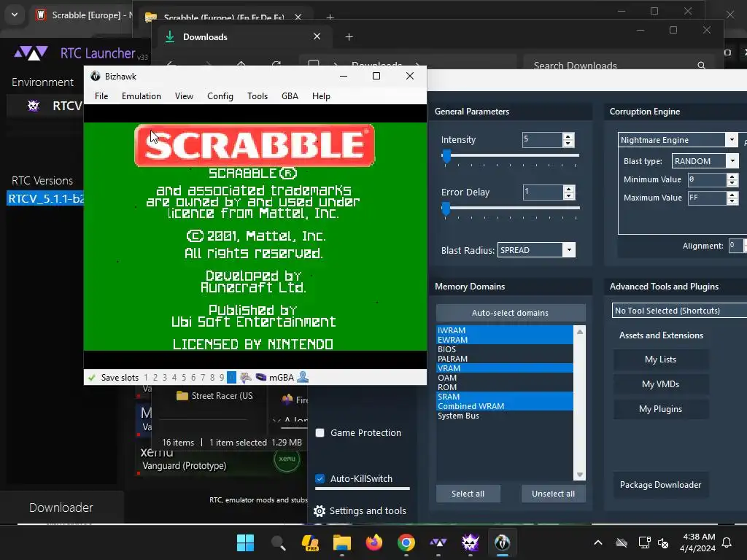Viewport: 747px width, 560px height.
Task: Click the xemu round logo in launcher
Action: point(287,459)
